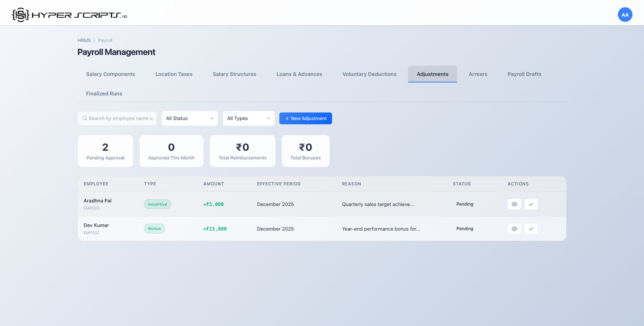Viewport: 644px width, 326px height.
Task: Go to the Payroll Drafts tab
Action: point(524,74)
